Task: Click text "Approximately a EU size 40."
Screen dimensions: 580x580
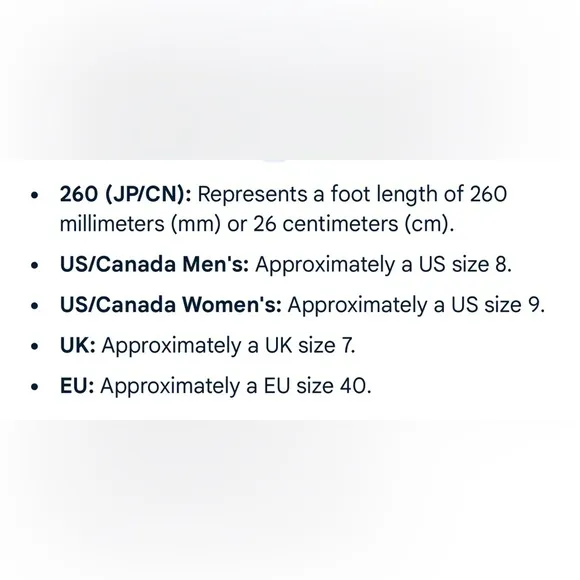Action: click(236, 387)
